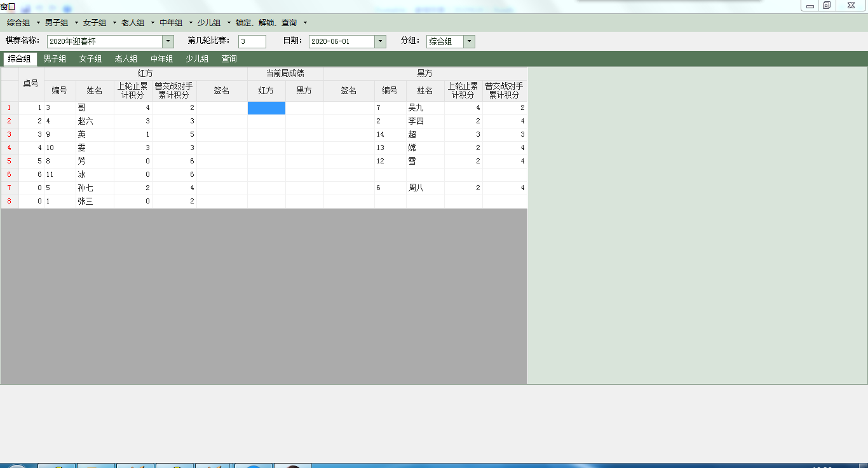Open the 女子组 menu in the menu bar

click(99, 22)
